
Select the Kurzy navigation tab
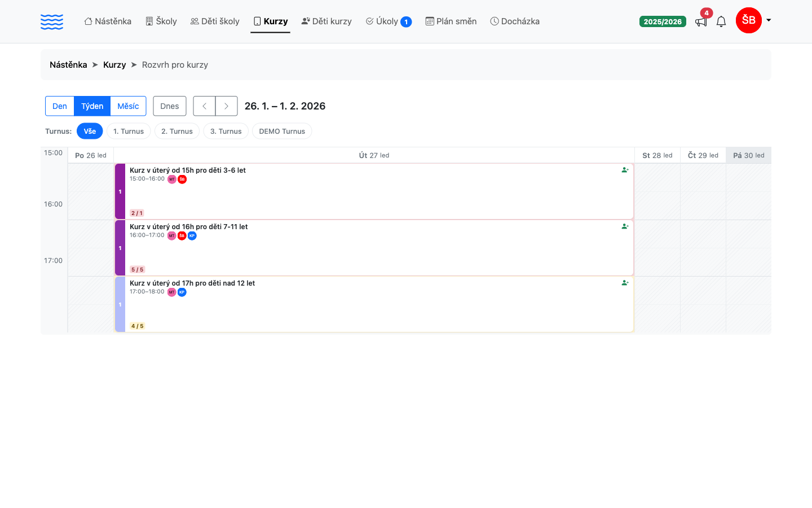point(271,21)
